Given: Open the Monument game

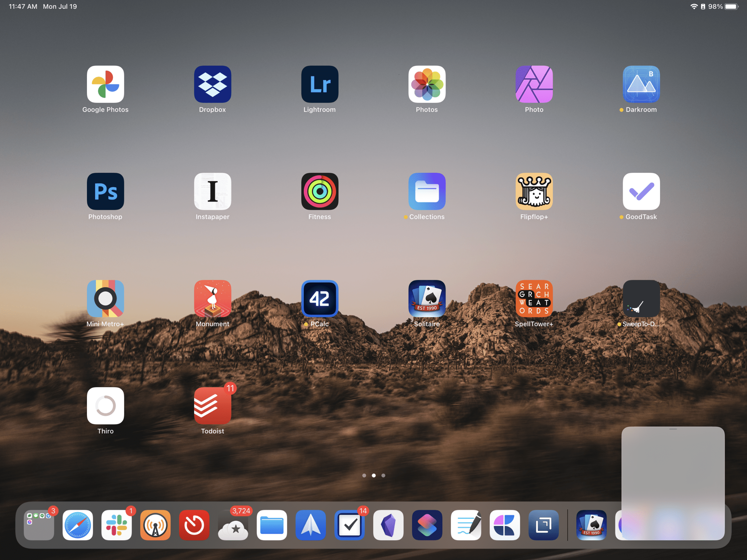Looking at the screenshot, I should point(212,299).
